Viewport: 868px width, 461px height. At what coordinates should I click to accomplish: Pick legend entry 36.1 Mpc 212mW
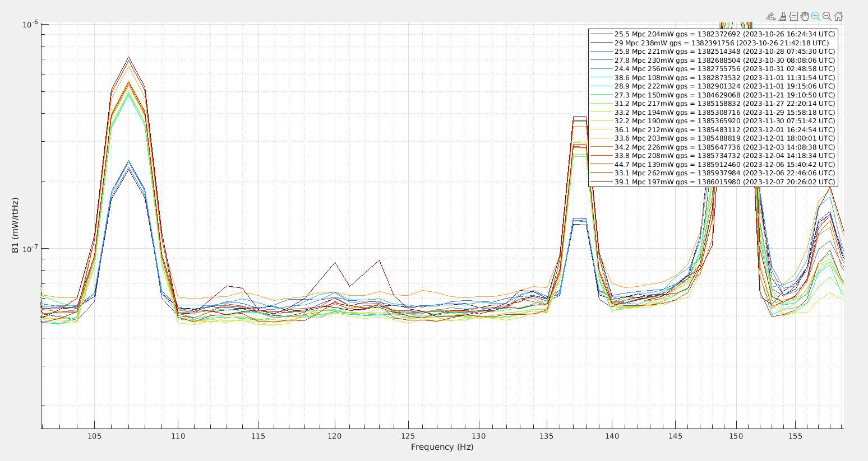pos(713,130)
